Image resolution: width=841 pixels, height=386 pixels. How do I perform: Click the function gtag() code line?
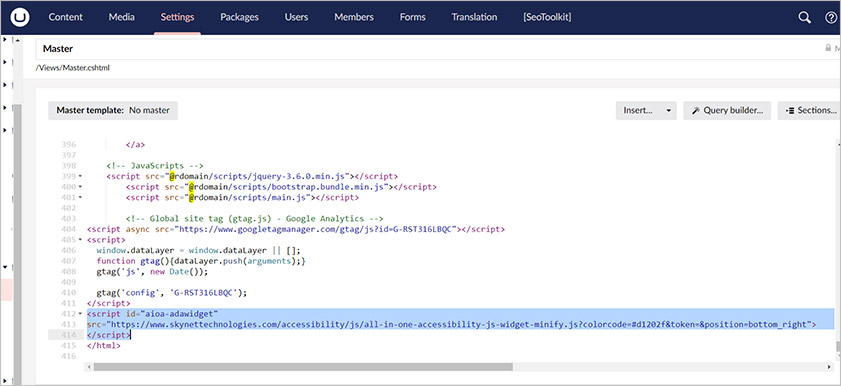201,261
